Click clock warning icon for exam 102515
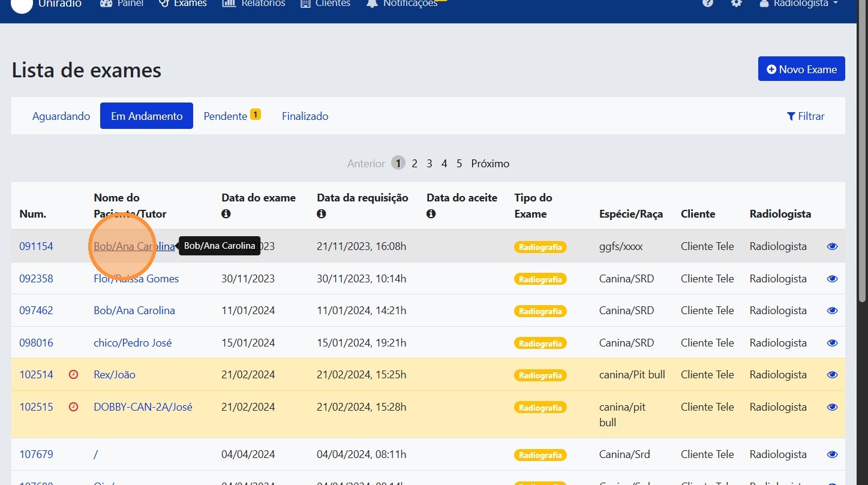 (x=74, y=407)
